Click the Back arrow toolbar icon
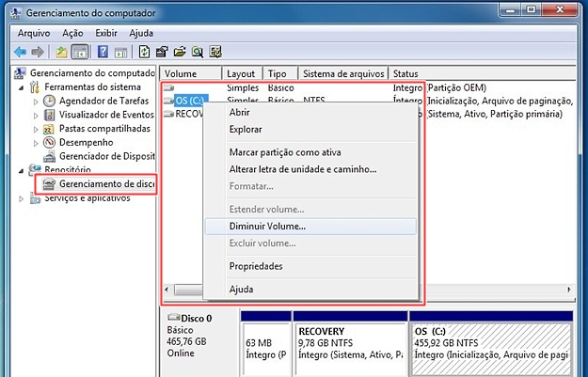Viewport: 588px width, 377px height. coord(20,52)
